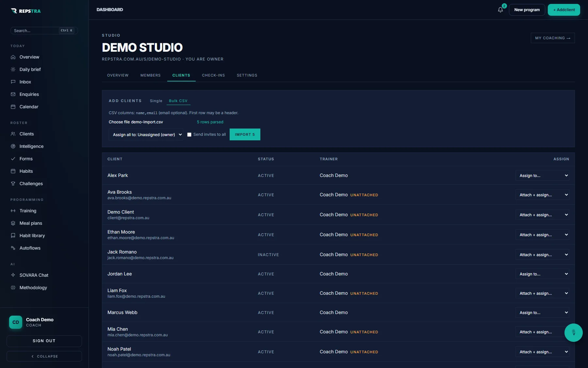Screen dimensions: 588x368
Task: Click the Ethan Moore client name
Action: click(121, 232)
